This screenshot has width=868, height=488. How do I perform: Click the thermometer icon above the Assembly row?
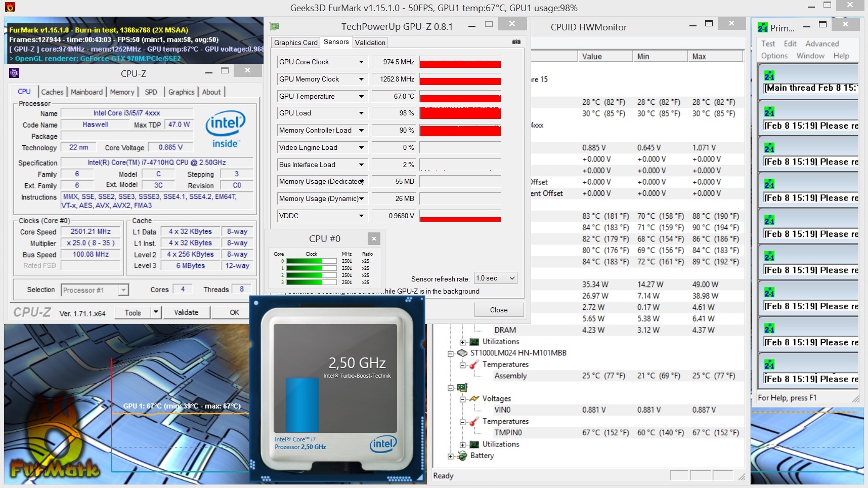tap(474, 364)
